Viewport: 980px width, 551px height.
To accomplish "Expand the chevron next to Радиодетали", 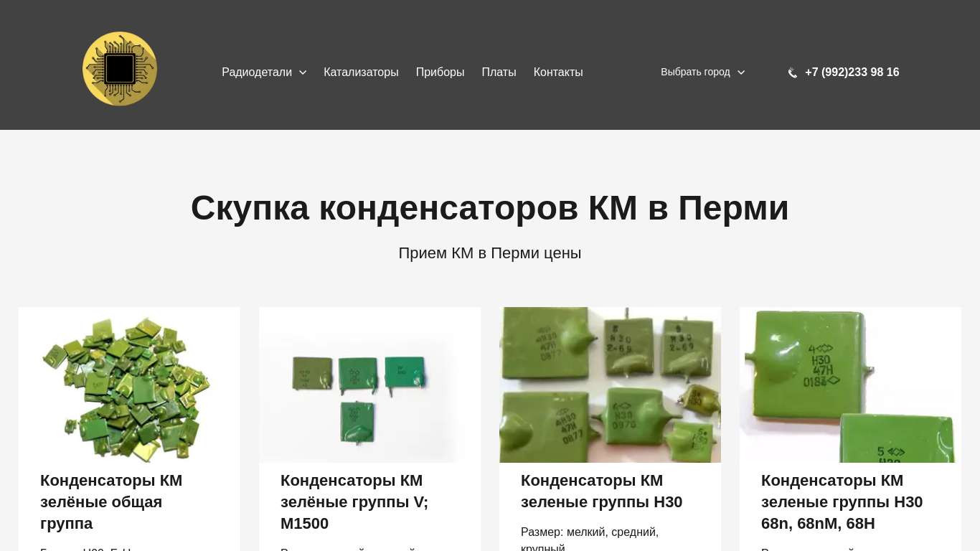I will [303, 72].
